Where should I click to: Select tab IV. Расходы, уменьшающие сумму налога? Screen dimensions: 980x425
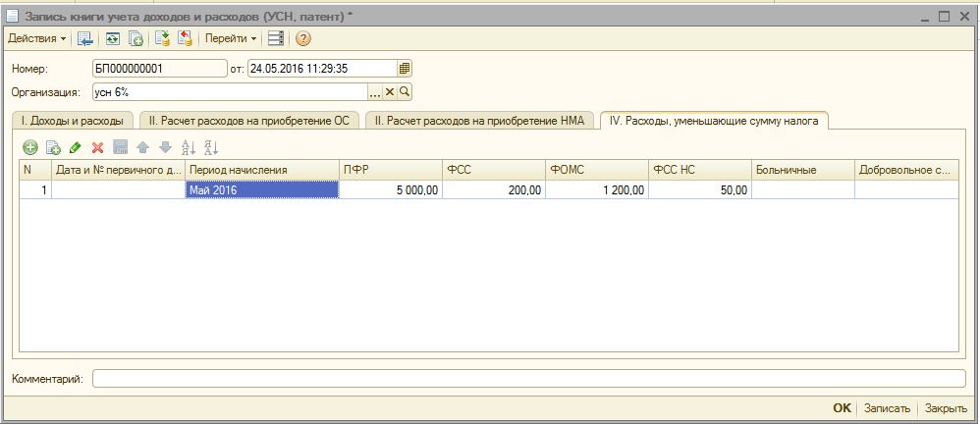pyautogui.click(x=714, y=121)
